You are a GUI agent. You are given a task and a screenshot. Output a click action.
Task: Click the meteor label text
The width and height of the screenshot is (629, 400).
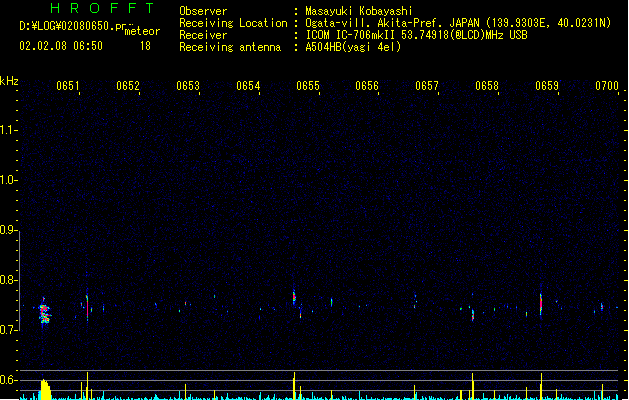tap(142, 31)
